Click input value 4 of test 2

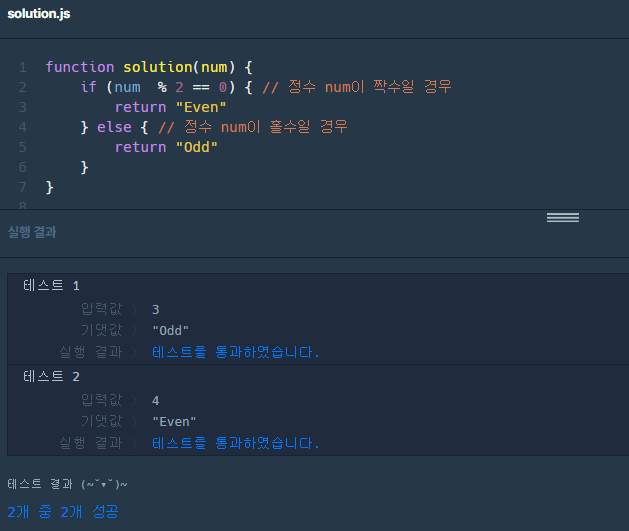point(156,401)
